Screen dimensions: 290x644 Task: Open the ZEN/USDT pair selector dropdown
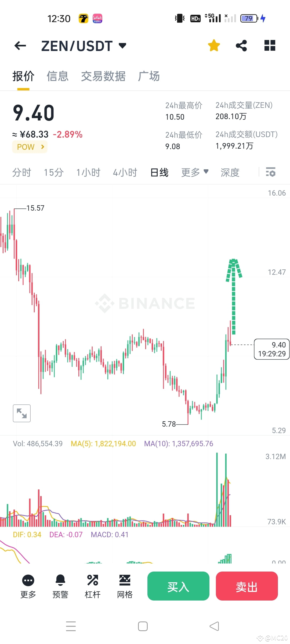point(122,46)
